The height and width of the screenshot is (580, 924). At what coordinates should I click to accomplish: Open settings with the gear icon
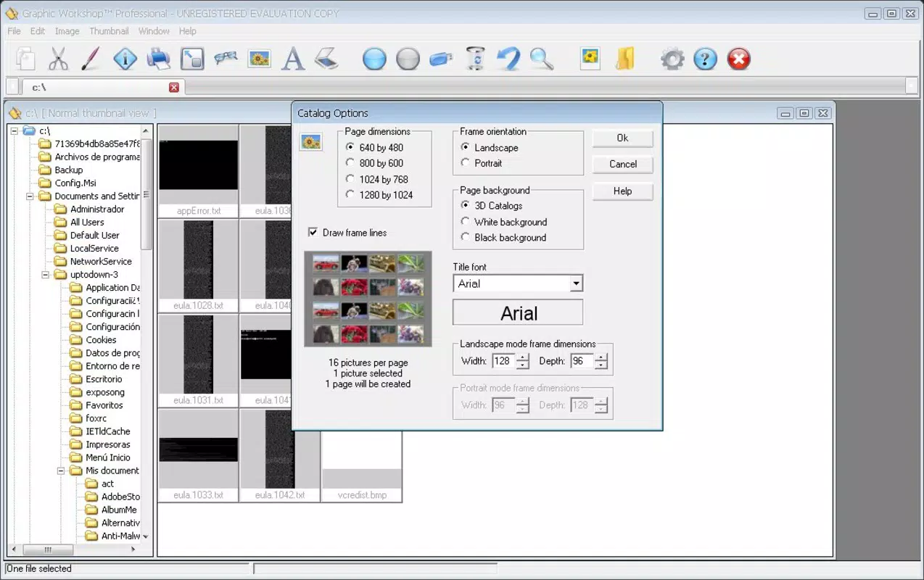point(672,59)
